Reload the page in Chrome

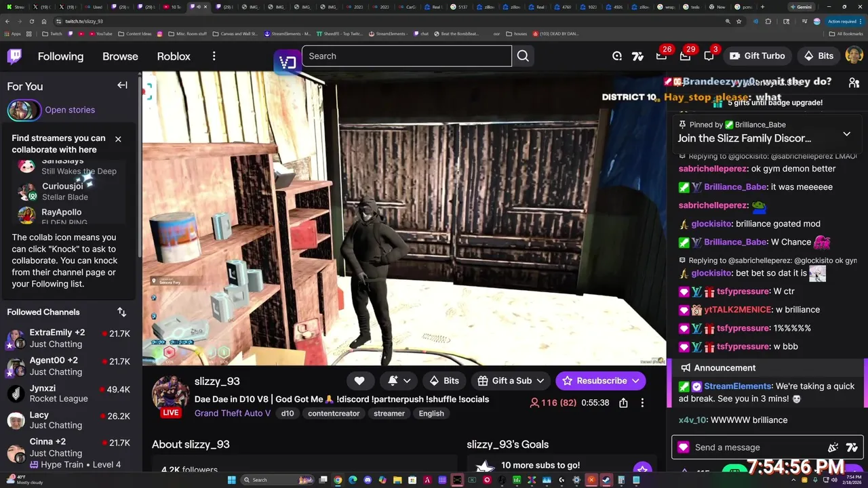coord(32,21)
